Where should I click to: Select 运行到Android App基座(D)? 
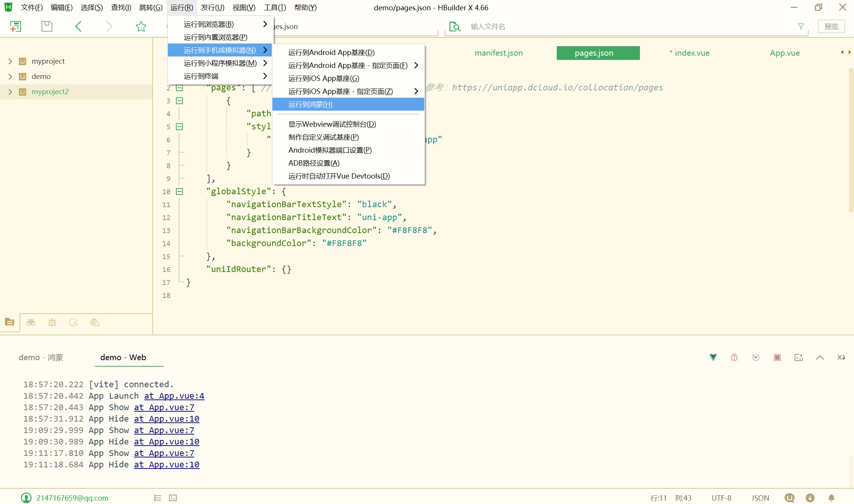348,53
